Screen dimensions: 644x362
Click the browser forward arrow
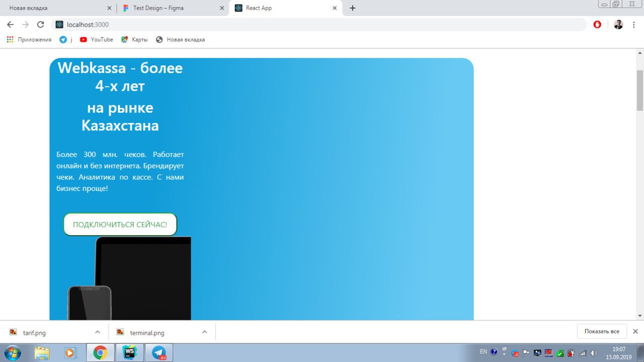(26, 24)
